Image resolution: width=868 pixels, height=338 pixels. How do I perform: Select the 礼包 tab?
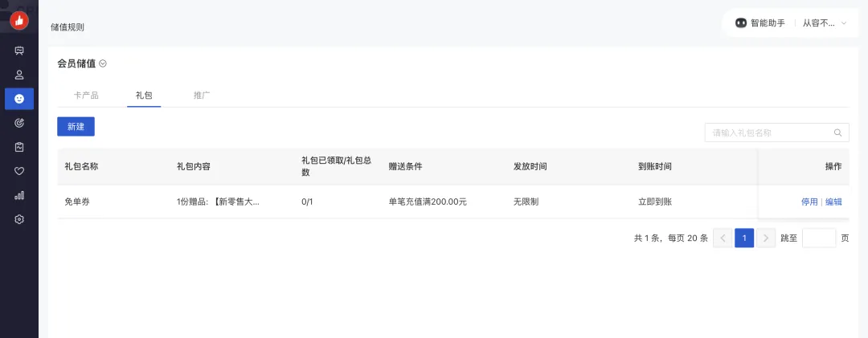coord(144,96)
